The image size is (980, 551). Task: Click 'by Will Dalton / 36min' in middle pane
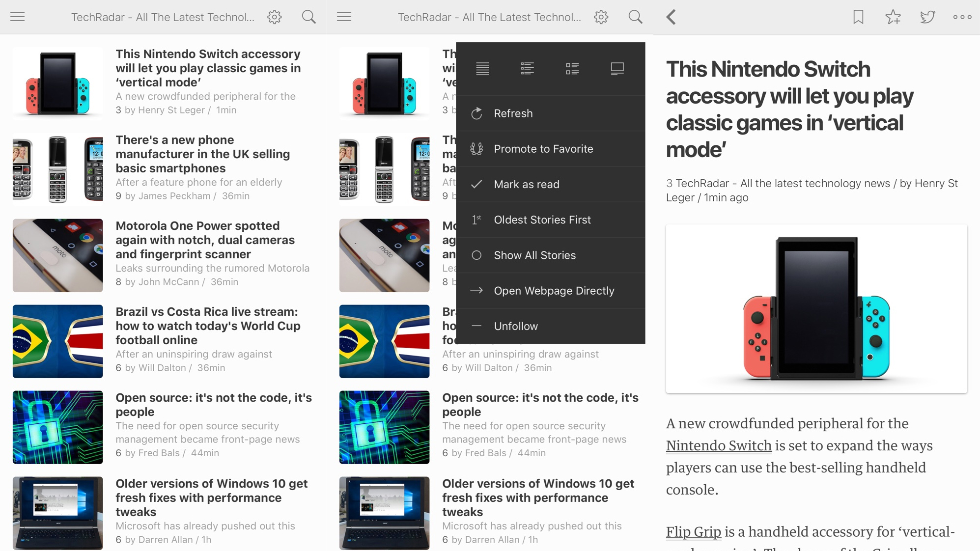pos(502,368)
